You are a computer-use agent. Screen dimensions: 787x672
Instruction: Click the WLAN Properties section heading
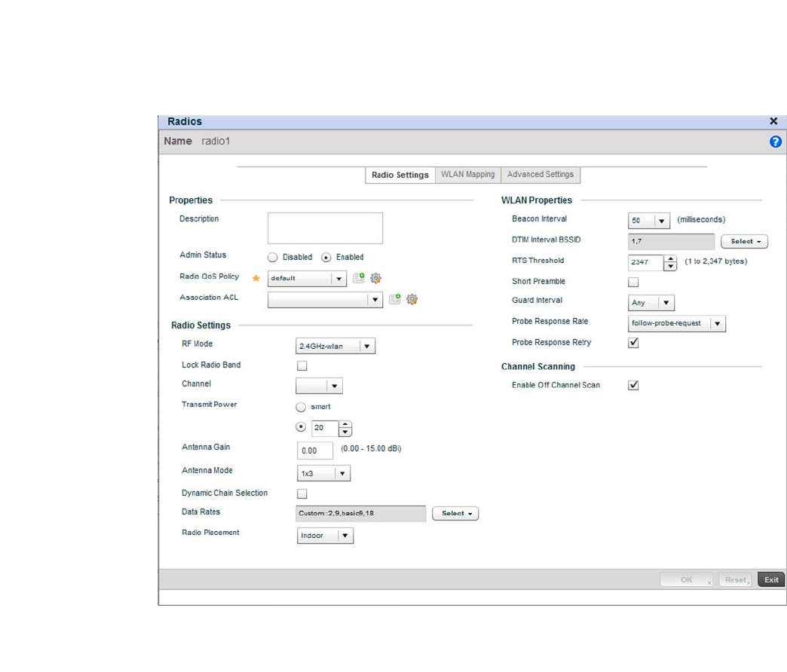tap(537, 200)
